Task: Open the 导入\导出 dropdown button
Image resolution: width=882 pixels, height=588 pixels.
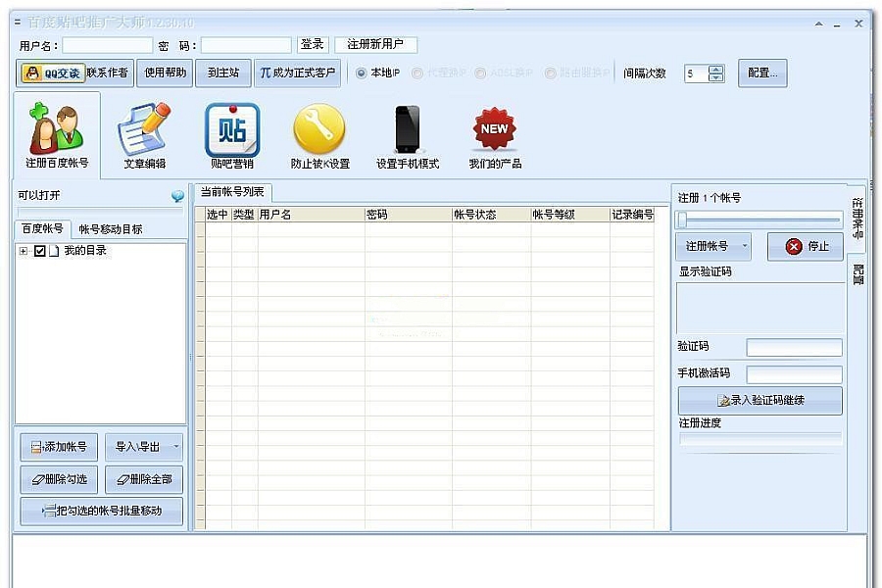Action: [144, 447]
